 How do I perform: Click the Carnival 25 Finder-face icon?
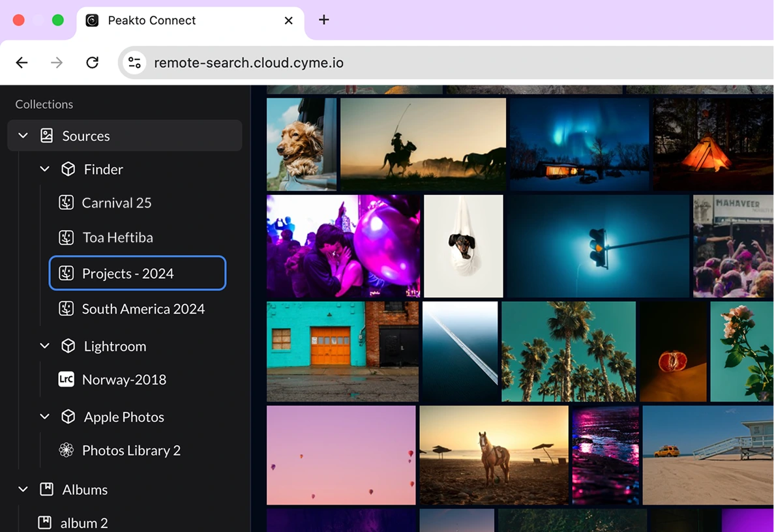point(66,202)
